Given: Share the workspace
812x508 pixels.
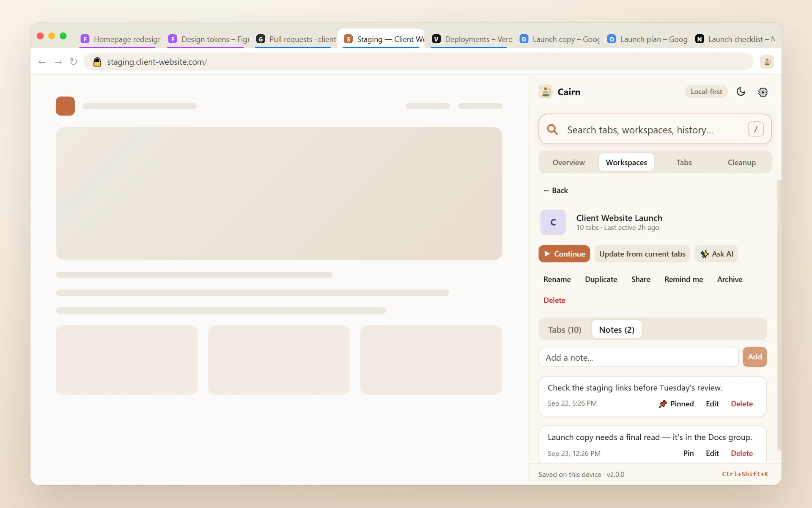Looking at the screenshot, I should [x=641, y=279].
